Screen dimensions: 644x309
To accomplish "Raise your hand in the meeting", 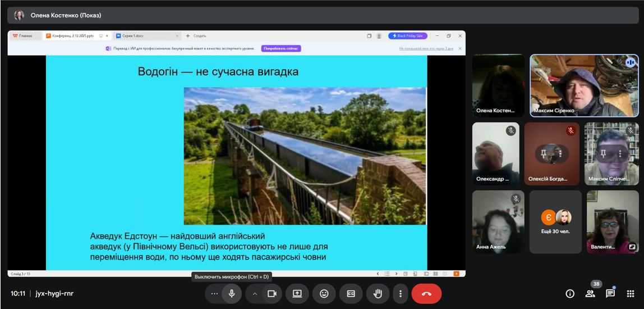I will [378, 293].
